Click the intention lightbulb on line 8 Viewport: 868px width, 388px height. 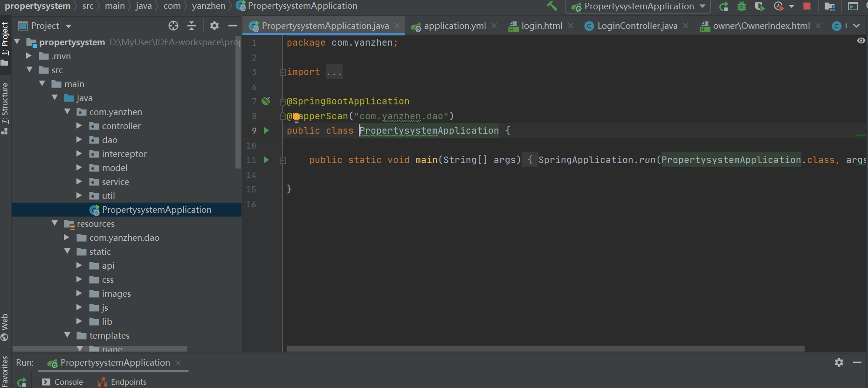pyautogui.click(x=296, y=116)
